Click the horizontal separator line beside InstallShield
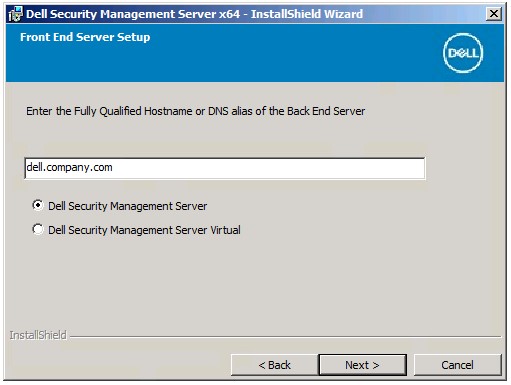This screenshot has width=511, height=385. click(x=285, y=337)
